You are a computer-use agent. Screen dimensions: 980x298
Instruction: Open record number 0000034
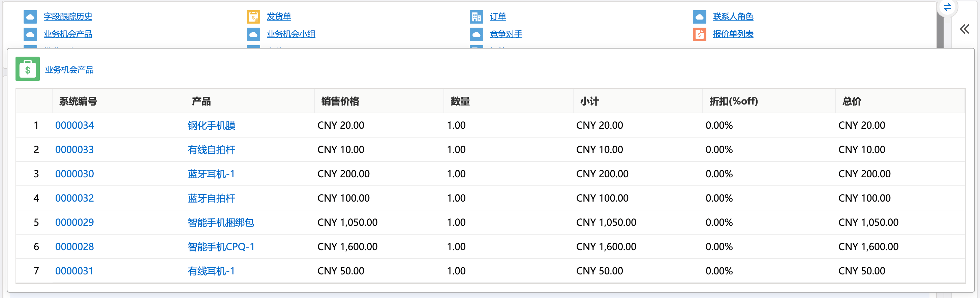pyautogui.click(x=74, y=125)
